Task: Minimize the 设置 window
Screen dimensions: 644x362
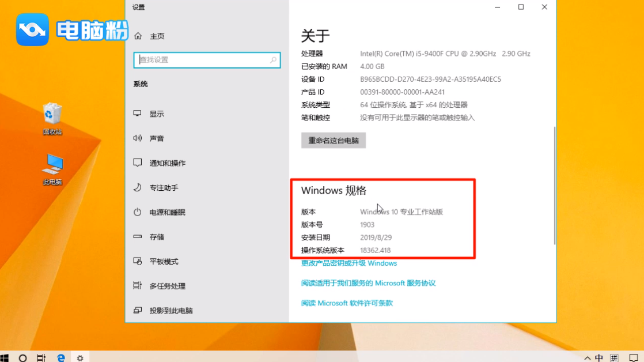Action: coord(497,7)
